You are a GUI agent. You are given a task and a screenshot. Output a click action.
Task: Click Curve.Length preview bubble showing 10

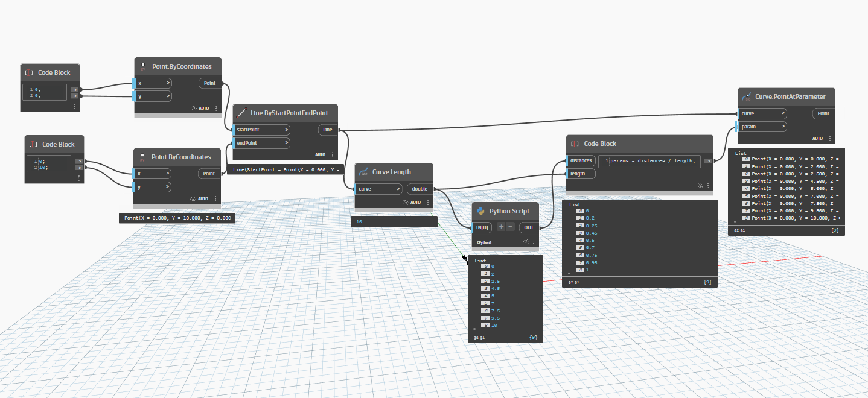click(394, 222)
